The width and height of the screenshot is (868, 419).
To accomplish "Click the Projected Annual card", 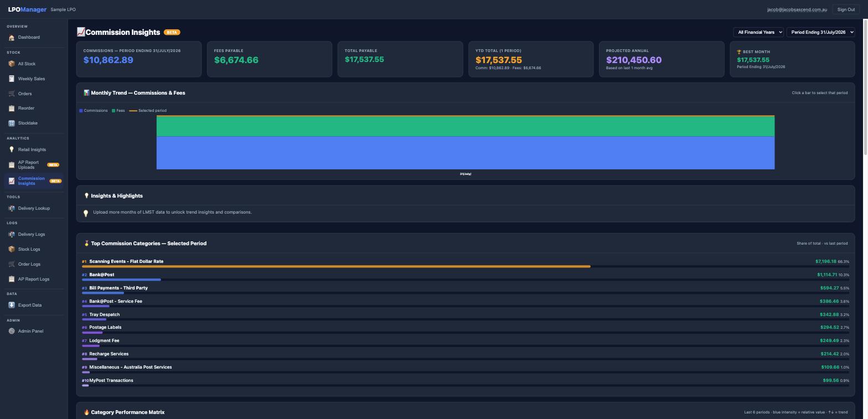I will [662, 59].
